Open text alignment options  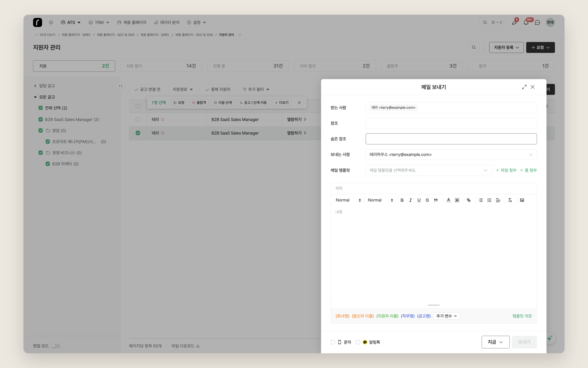(x=498, y=200)
